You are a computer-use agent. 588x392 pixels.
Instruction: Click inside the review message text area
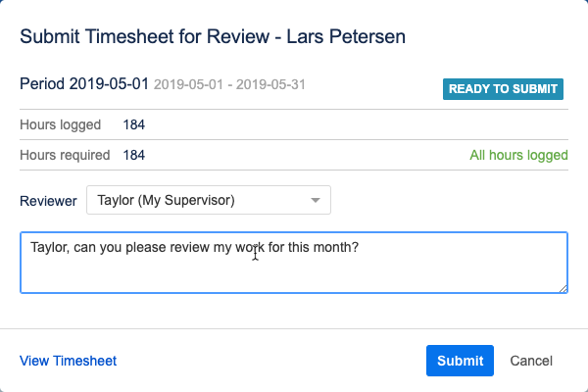pyautogui.click(x=294, y=269)
